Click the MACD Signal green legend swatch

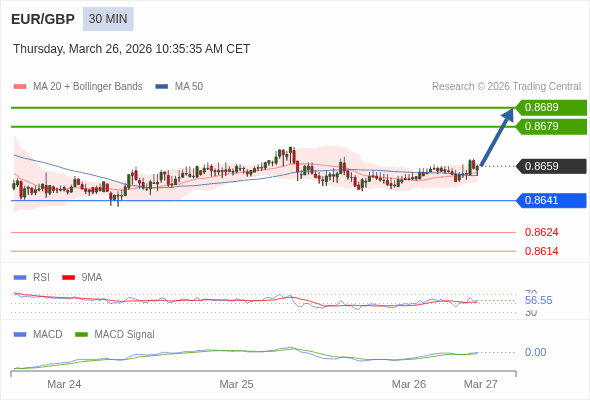[81, 335]
